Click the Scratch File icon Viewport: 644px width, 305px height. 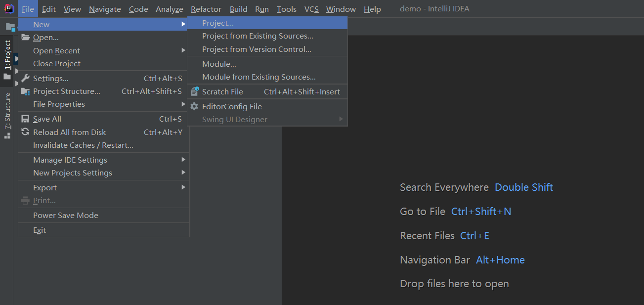click(x=194, y=91)
